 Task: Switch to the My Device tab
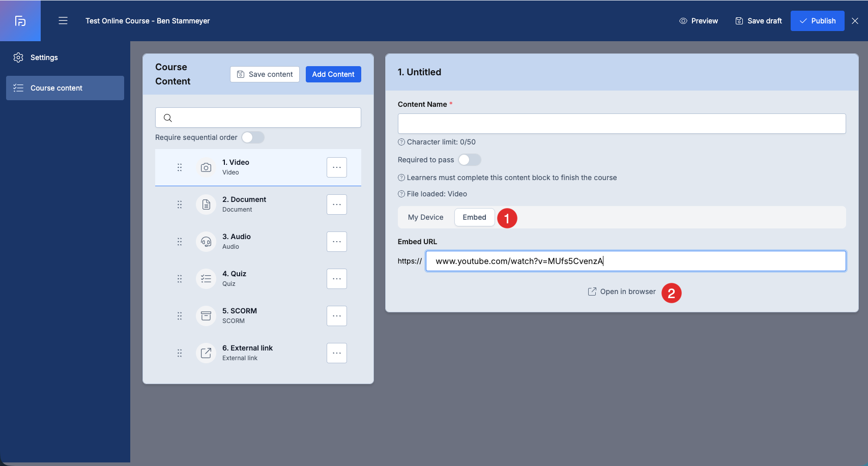pyautogui.click(x=426, y=217)
